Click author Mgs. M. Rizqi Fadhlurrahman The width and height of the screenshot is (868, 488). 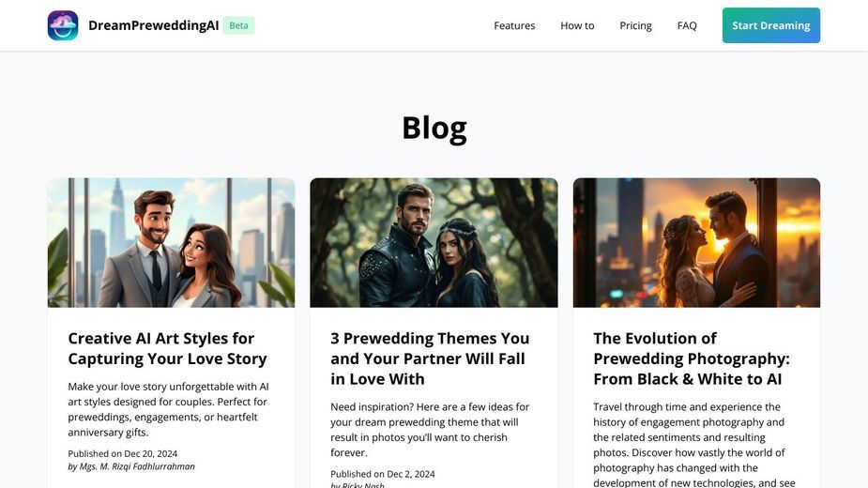pos(131,466)
